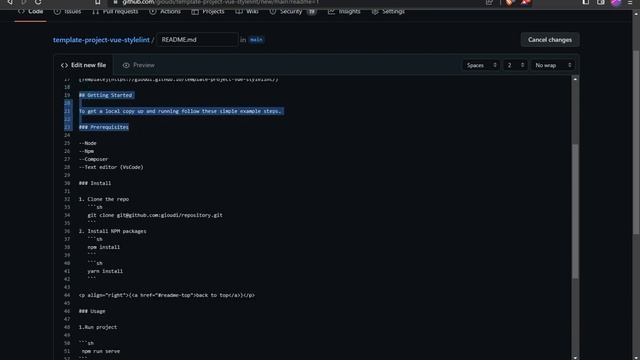640x360 pixels.
Task: Click the code editor vertical scrollbar thumb
Action: tap(575, 211)
